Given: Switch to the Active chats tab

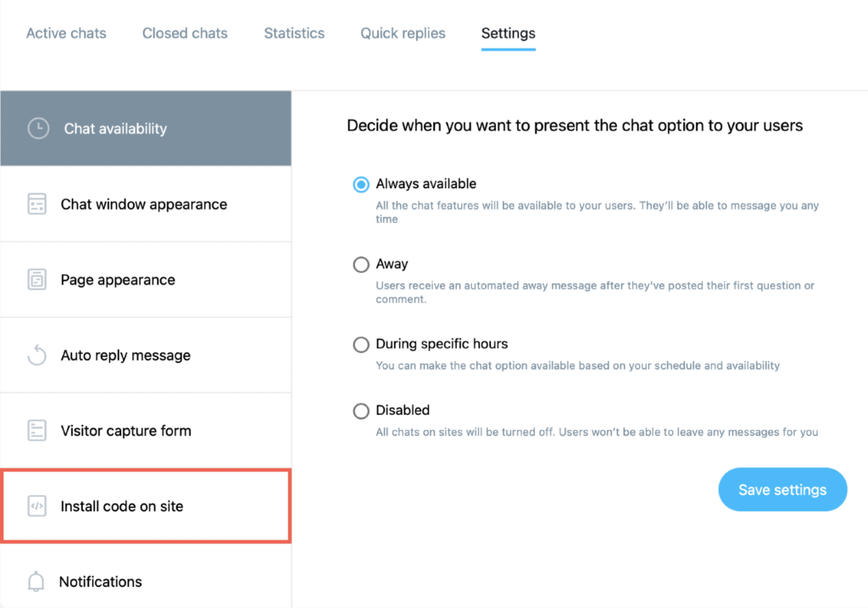Looking at the screenshot, I should (66, 33).
